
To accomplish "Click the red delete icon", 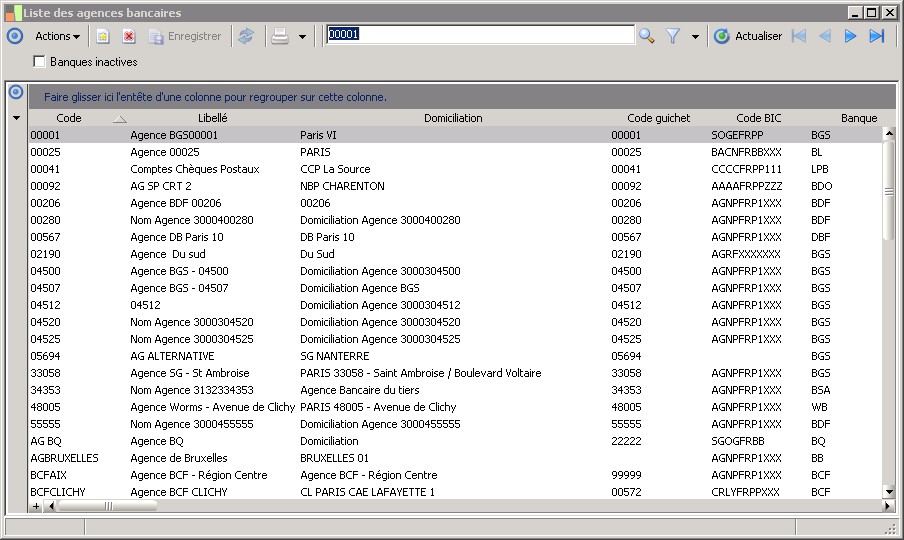I will [x=128, y=36].
